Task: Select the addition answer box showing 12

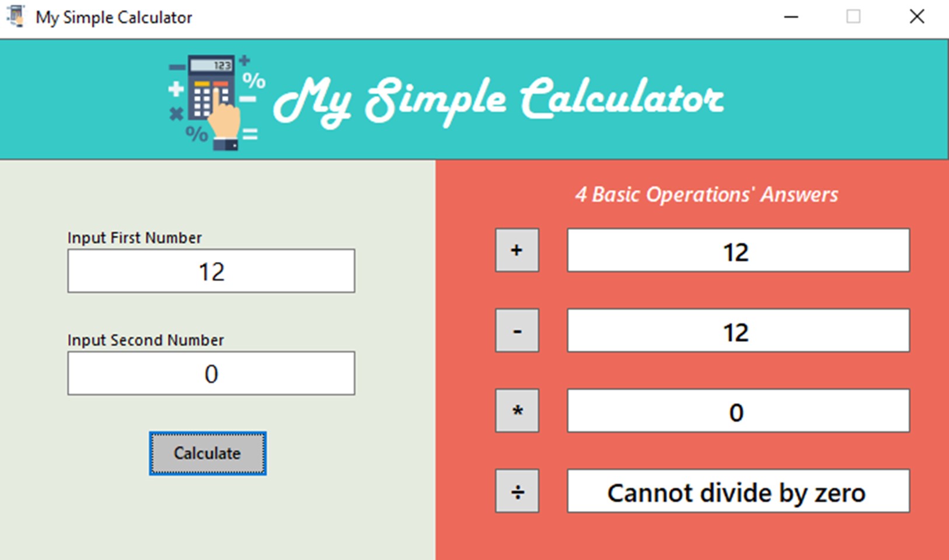Action: (738, 250)
